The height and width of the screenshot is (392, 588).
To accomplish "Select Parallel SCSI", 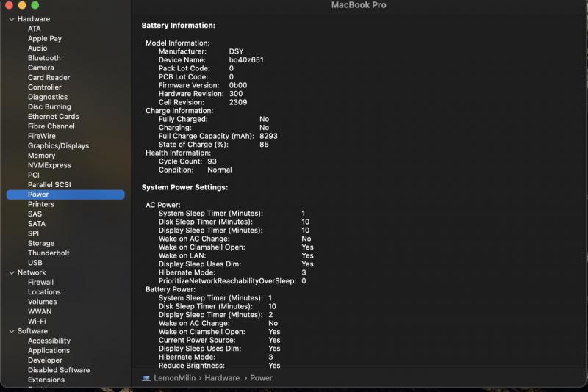I will click(49, 184).
